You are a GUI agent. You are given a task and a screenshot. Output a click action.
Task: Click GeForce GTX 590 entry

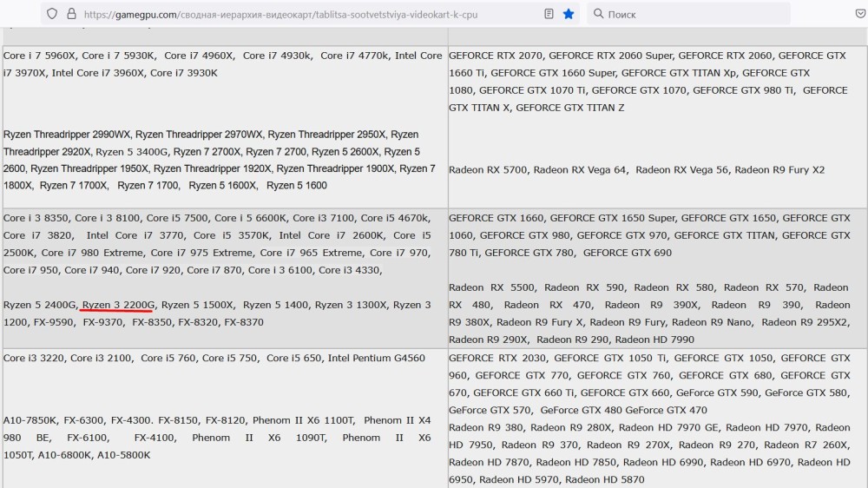717,392
